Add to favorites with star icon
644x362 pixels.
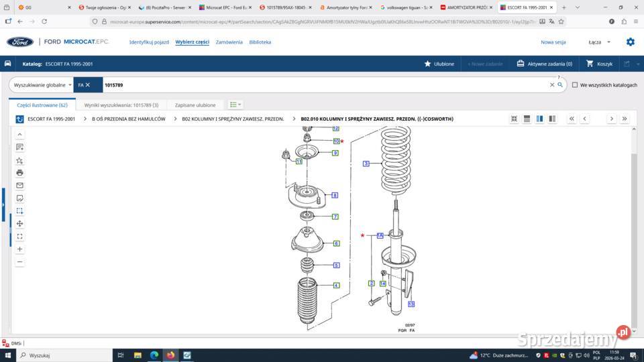(x=19, y=161)
